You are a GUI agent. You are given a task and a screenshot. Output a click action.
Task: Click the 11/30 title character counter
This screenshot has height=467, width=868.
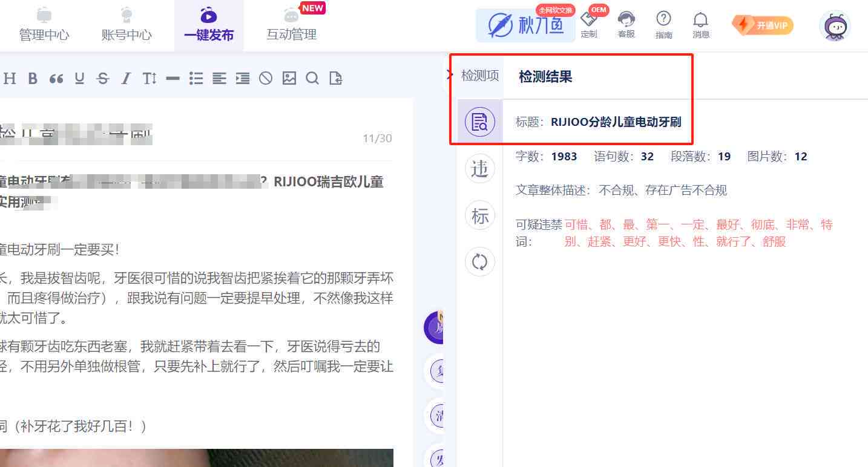[x=377, y=139]
